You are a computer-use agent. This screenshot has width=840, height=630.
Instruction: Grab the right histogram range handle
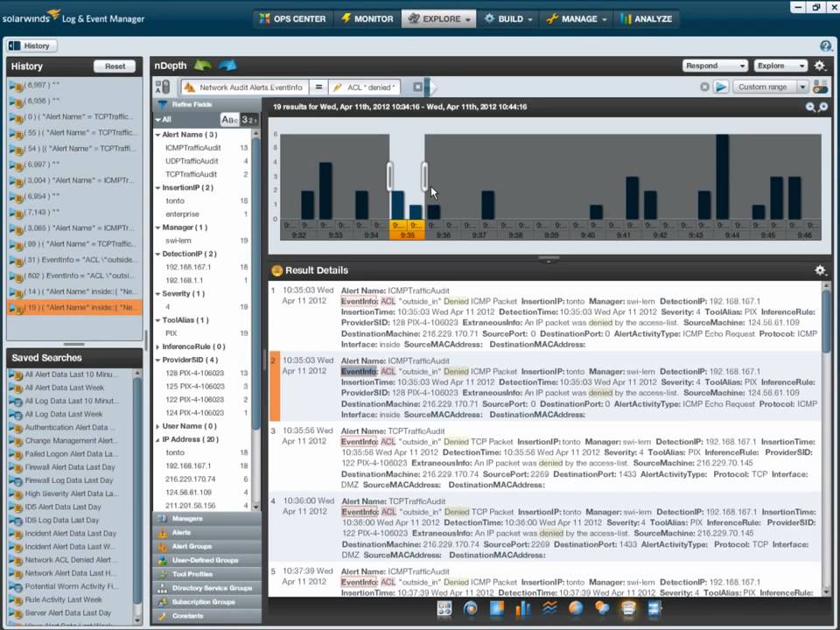point(425,176)
